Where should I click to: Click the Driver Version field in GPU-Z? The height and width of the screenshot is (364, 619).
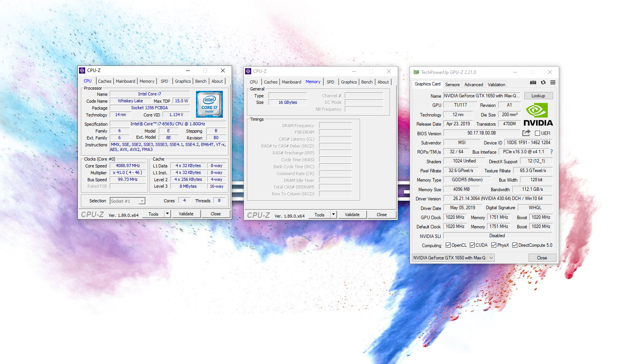coord(498,198)
